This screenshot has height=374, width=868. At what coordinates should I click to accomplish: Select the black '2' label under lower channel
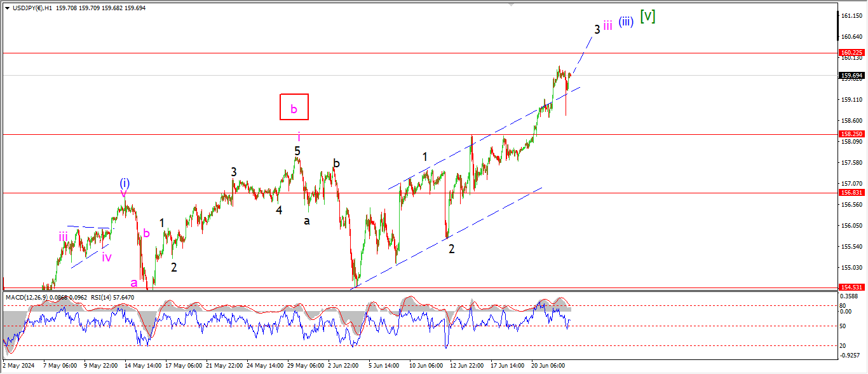point(451,249)
